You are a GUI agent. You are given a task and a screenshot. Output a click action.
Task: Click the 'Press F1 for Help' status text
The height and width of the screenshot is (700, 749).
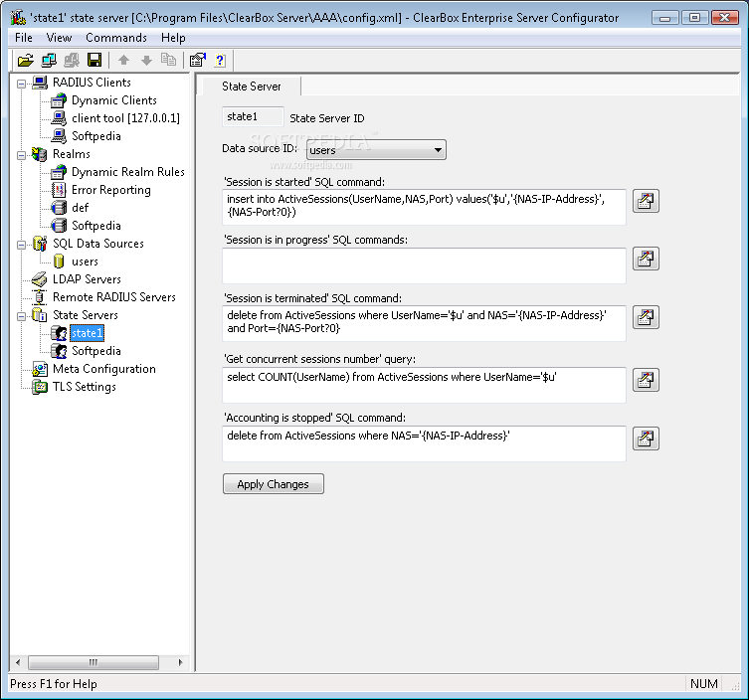click(x=54, y=684)
